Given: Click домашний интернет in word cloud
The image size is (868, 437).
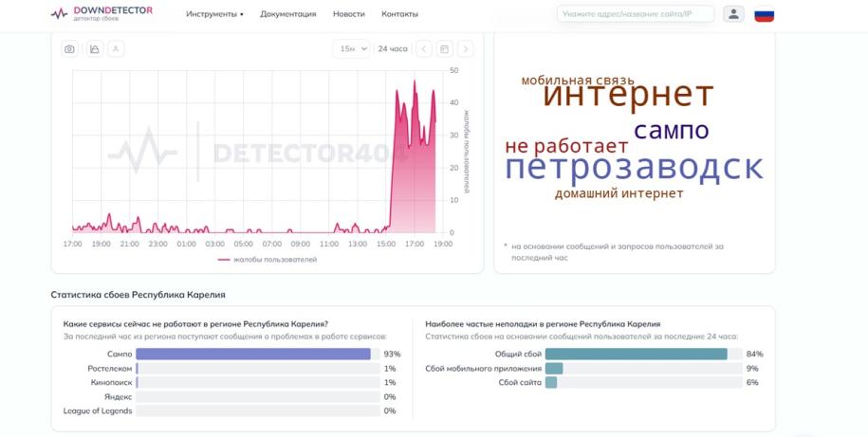Looking at the screenshot, I should pos(619,193).
